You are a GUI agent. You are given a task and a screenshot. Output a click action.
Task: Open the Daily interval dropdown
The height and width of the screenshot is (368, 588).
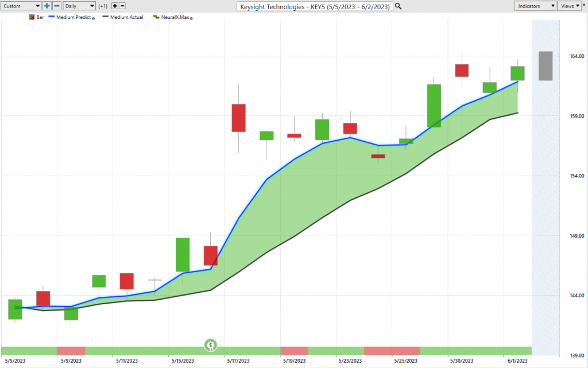(79, 6)
